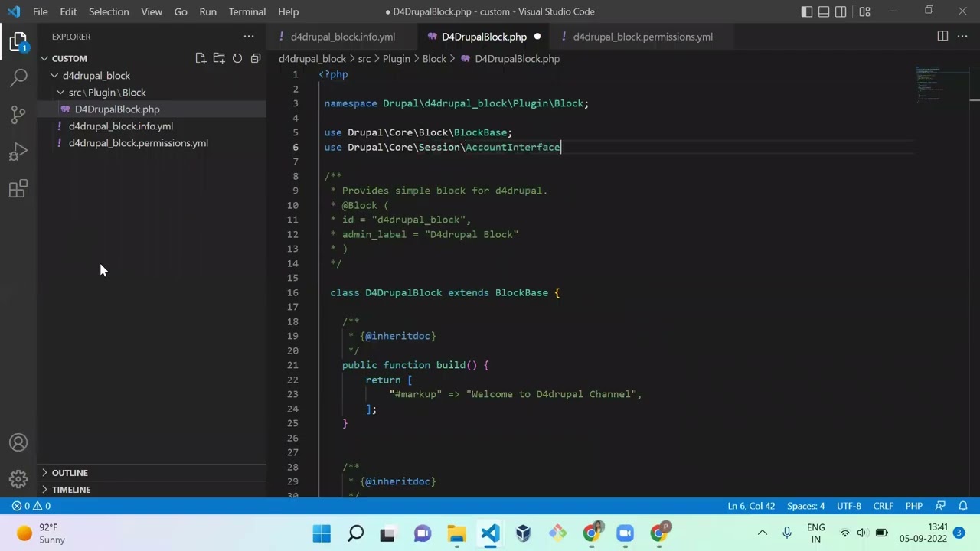Open the Source Control view

[18, 115]
